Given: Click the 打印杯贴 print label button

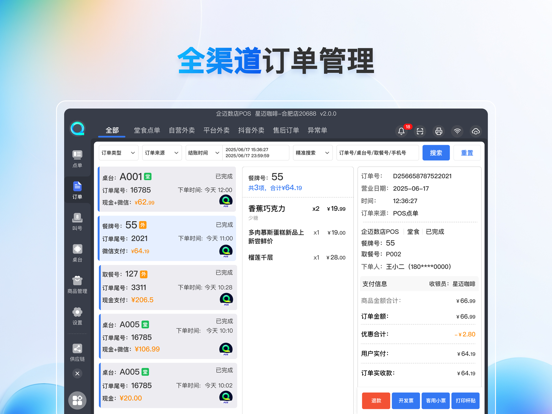Looking at the screenshot, I should (x=466, y=401).
